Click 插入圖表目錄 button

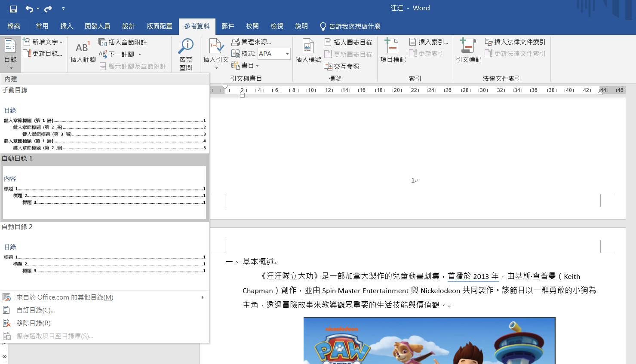(x=348, y=42)
